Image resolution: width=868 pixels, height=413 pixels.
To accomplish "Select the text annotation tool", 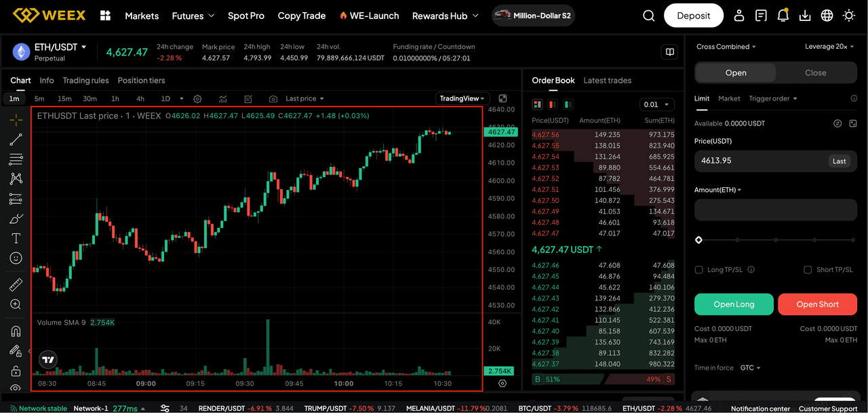I will (x=15, y=238).
